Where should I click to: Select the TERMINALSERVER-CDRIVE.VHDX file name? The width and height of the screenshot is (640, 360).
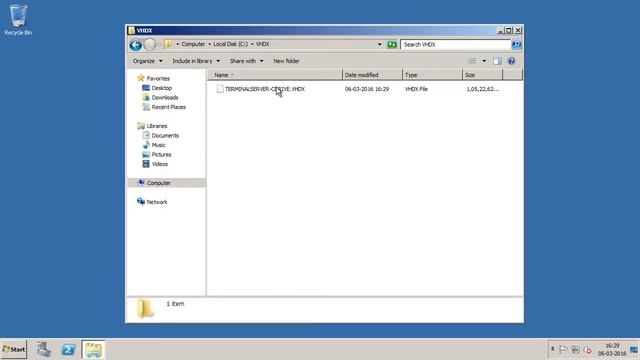(x=265, y=89)
